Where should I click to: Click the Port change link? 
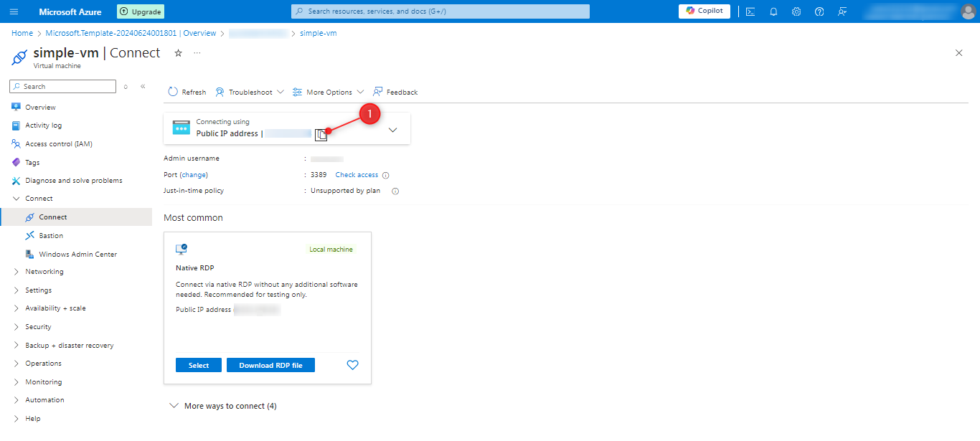point(194,175)
